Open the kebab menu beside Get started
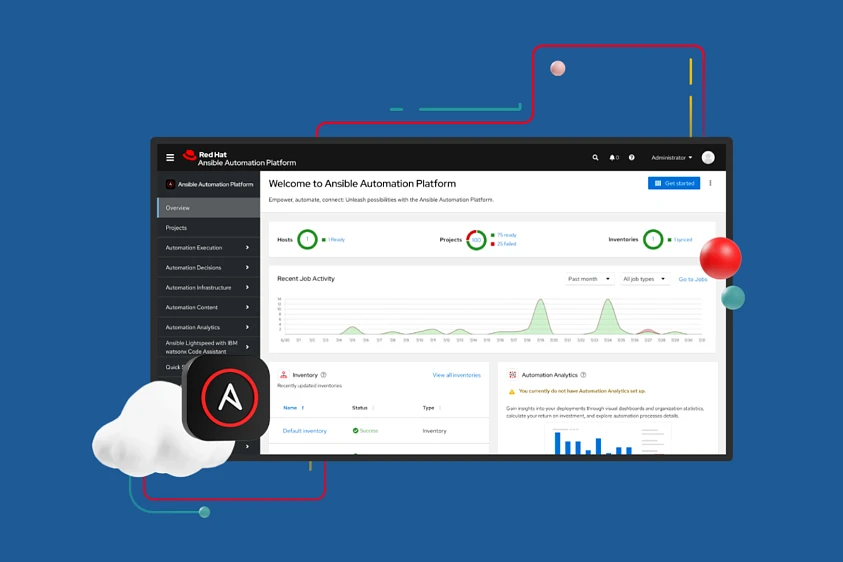Image resolution: width=843 pixels, height=562 pixels. coord(711,184)
